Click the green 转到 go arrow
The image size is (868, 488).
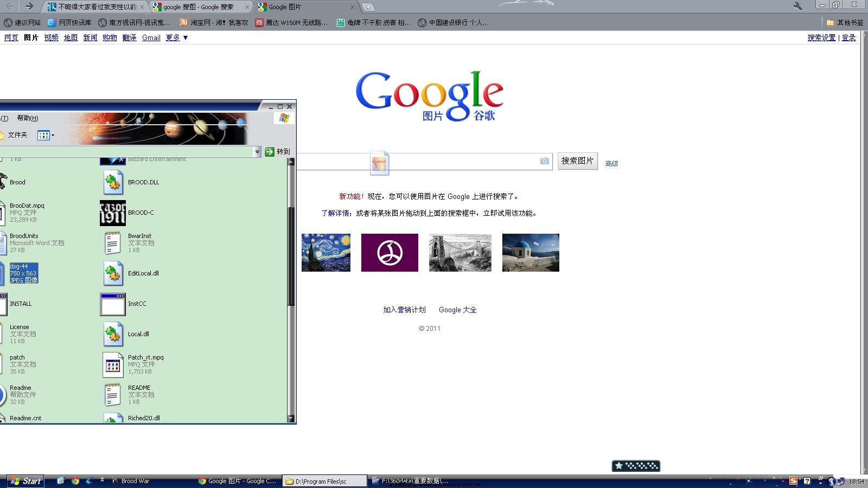270,152
